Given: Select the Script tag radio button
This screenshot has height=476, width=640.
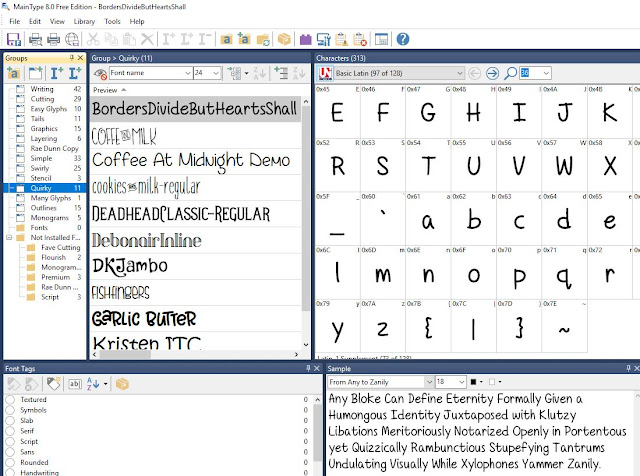Looking at the screenshot, I should pyautogui.click(x=10, y=442).
